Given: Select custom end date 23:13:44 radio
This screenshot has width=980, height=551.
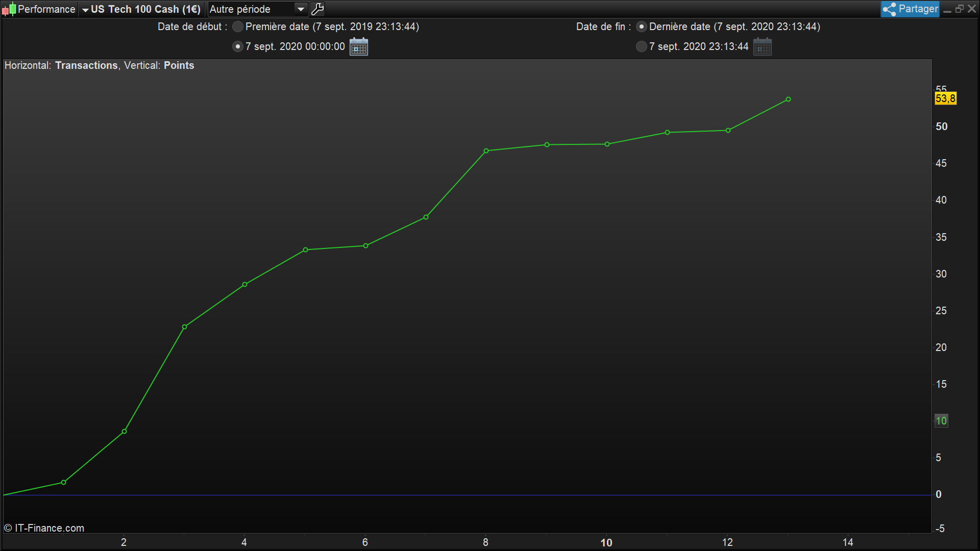Looking at the screenshot, I should (x=642, y=47).
